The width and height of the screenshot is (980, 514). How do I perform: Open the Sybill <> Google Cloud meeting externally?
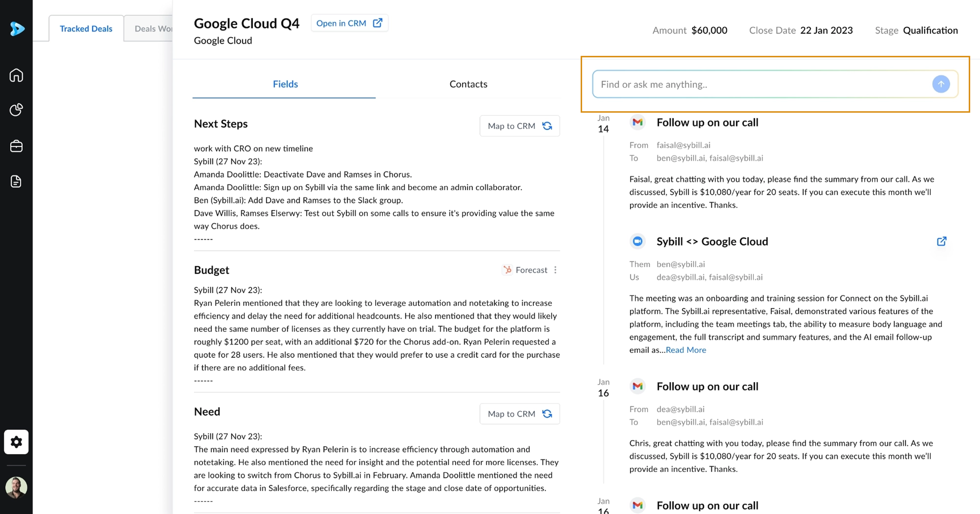[x=942, y=241]
